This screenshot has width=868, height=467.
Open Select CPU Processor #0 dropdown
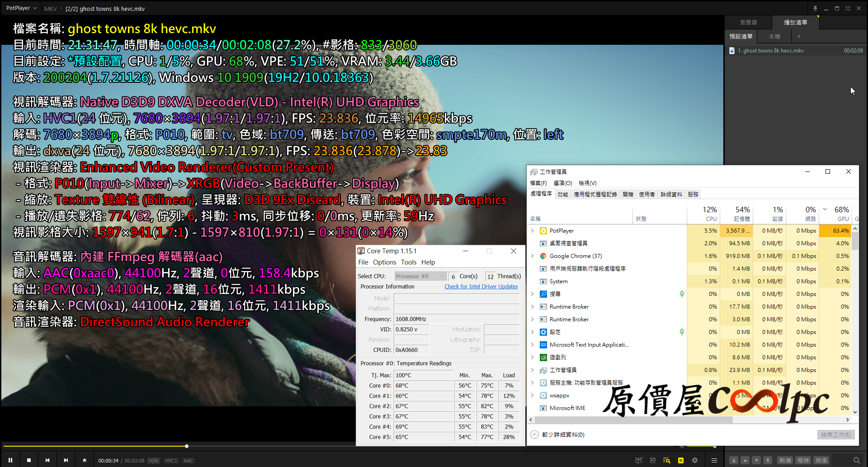420,276
